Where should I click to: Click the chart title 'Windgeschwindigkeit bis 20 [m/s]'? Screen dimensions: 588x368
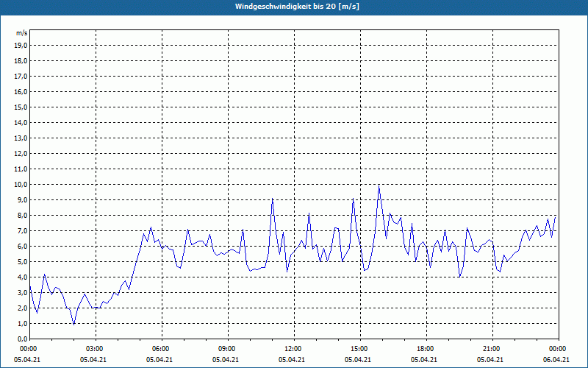297,7
